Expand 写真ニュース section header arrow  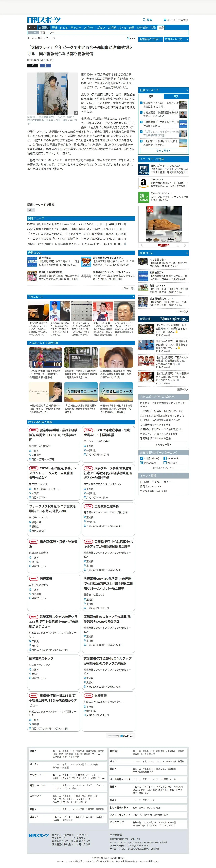[x=133, y=297]
